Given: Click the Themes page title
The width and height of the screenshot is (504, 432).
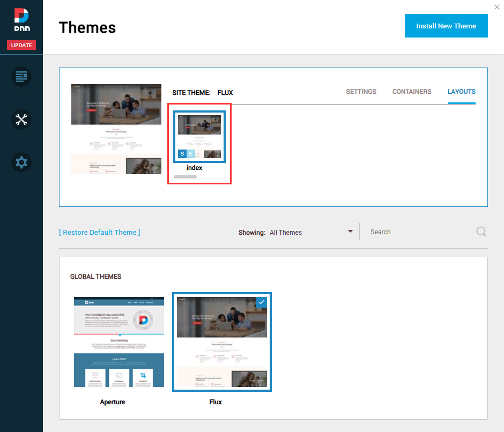Looking at the screenshot, I should pyautogui.click(x=87, y=27).
